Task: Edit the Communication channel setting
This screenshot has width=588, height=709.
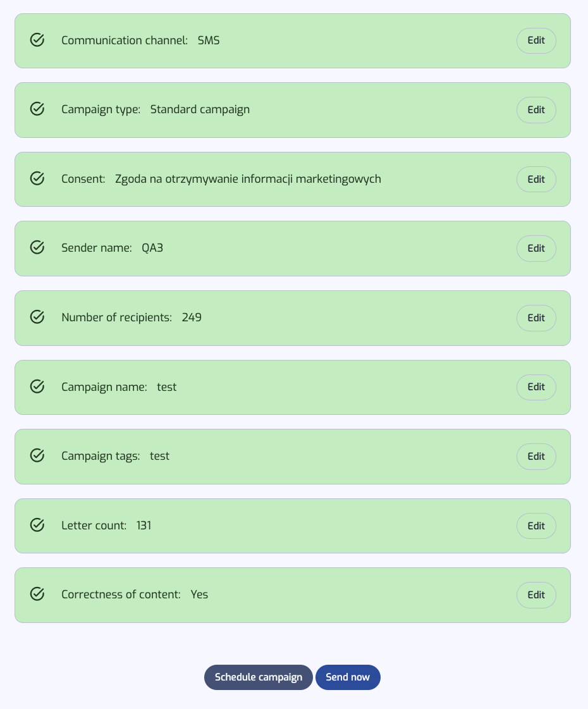Action: [536, 40]
